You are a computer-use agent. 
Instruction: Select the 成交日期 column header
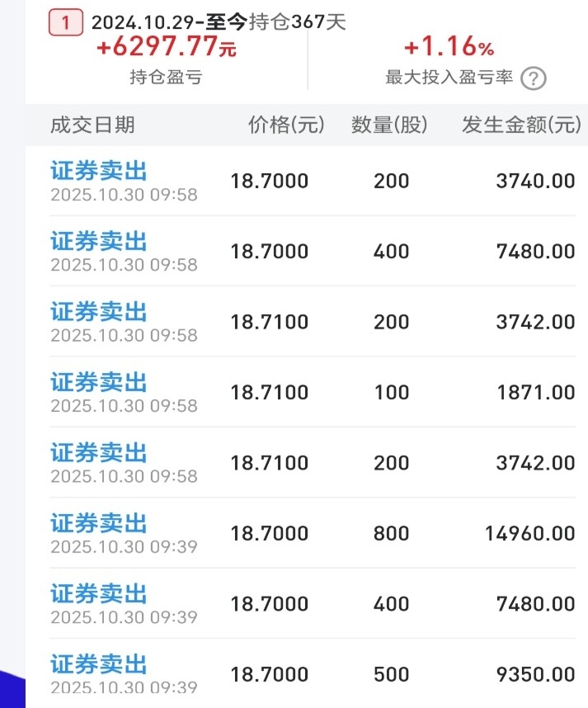click(x=92, y=125)
